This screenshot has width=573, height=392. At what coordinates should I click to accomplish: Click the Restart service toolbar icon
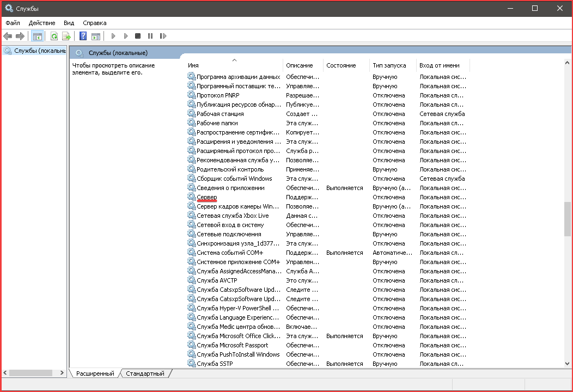click(163, 36)
